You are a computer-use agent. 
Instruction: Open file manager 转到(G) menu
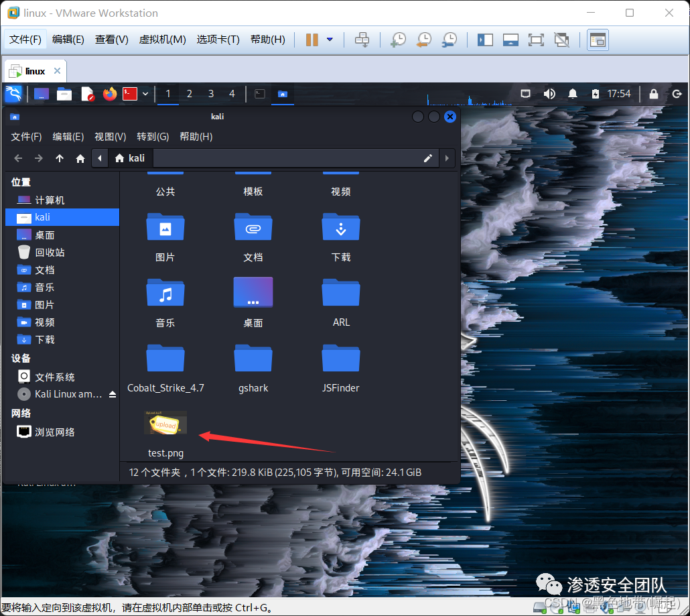[153, 137]
